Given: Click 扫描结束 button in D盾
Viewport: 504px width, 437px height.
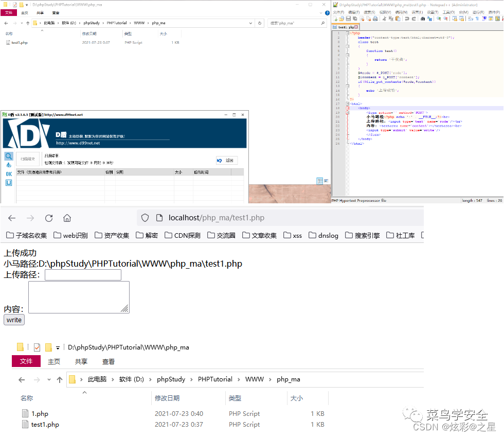Looking at the screenshot, I should pos(28,159).
